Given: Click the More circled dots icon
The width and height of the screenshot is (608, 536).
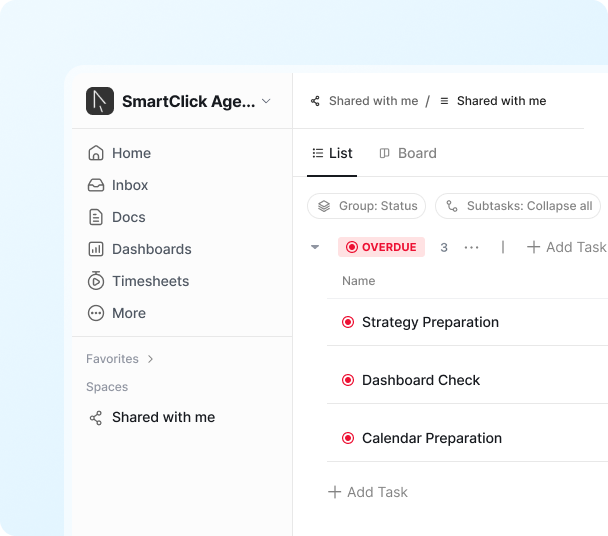Looking at the screenshot, I should (96, 313).
